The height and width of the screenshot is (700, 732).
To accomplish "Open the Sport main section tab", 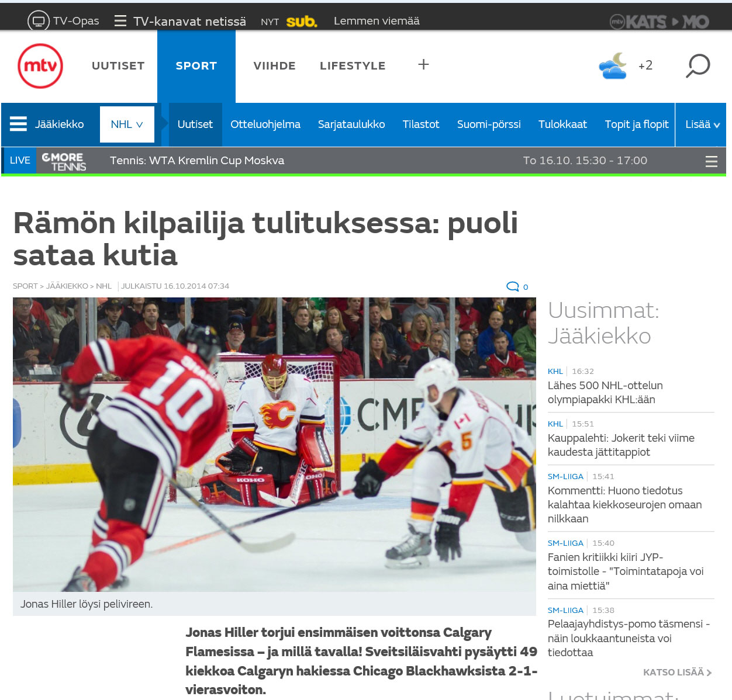I will tap(196, 66).
